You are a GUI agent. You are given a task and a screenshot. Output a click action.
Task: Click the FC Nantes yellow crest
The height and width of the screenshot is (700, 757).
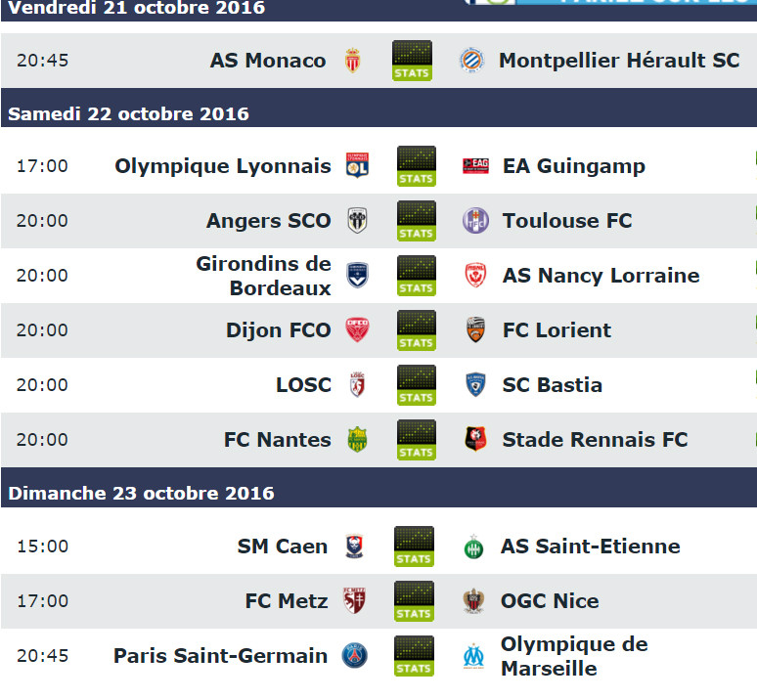(357, 440)
